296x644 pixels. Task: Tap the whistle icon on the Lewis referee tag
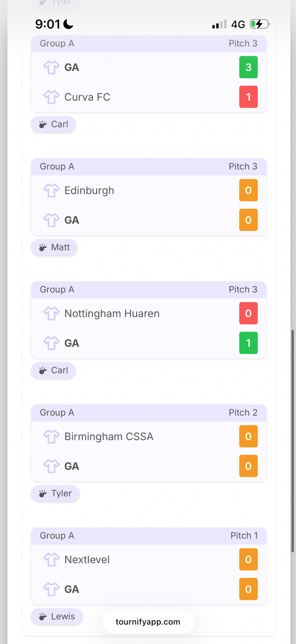coord(43,616)
